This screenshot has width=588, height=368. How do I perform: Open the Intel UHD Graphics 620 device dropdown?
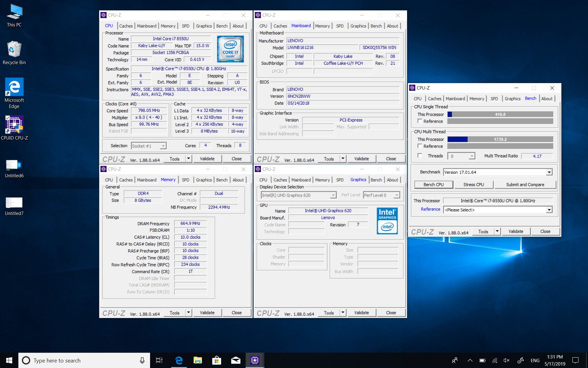point(333,195)
